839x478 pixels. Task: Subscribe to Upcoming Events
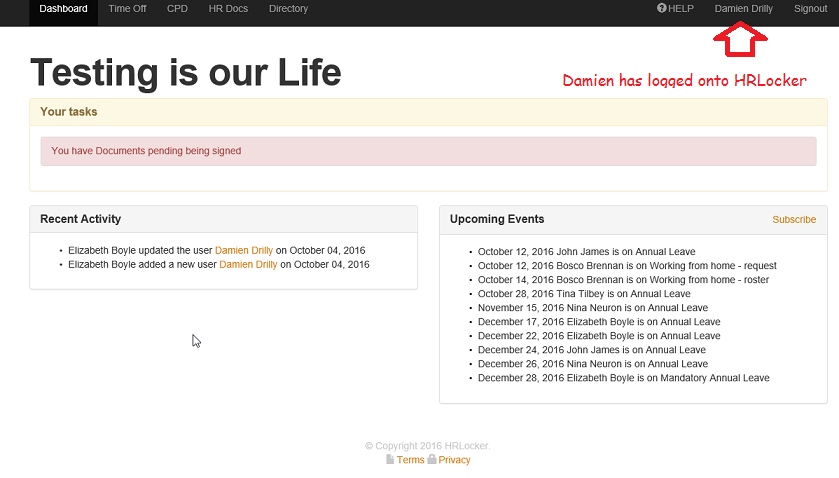coord(794,220)
